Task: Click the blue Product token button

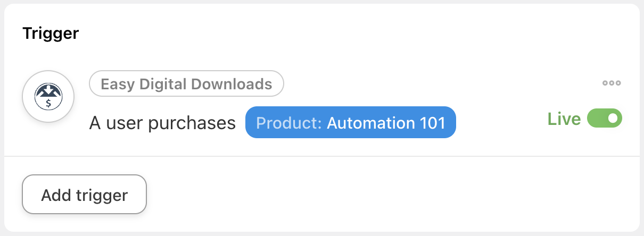Action: [350, 123]
